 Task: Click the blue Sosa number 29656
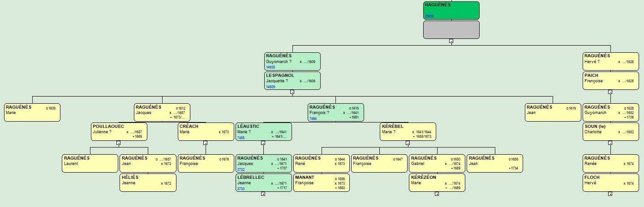coord(429,16)
